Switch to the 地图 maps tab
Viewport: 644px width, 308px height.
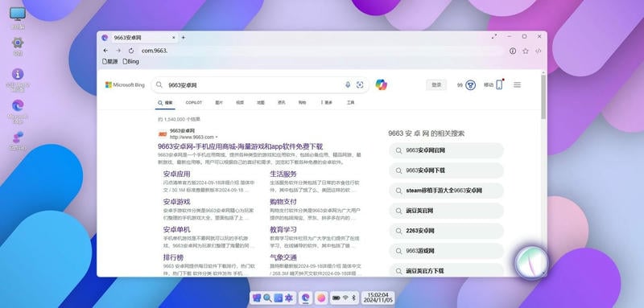pos(261,102)
